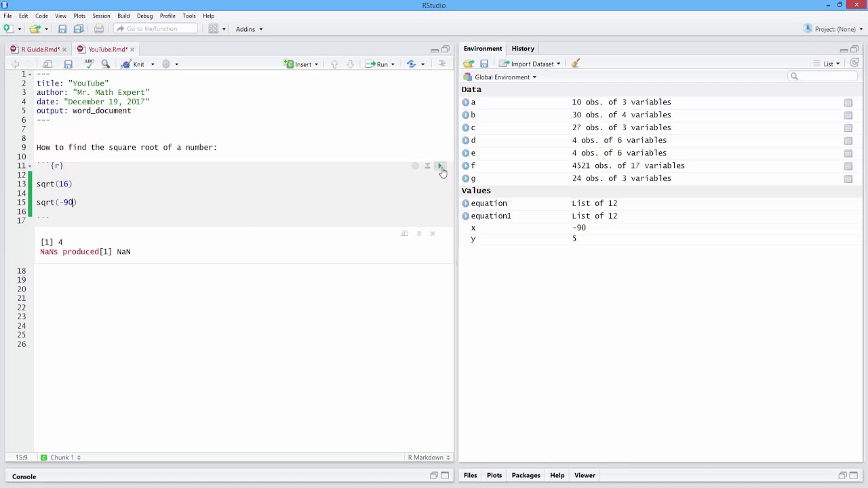Run all chunks above icon
The image size is (868, 488).
(427, 166)
